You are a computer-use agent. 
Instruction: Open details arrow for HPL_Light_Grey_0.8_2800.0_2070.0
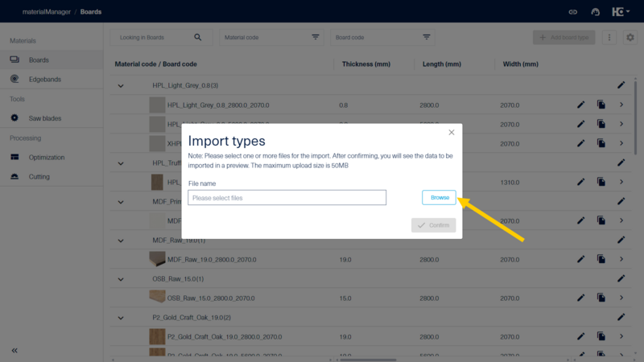tap(621, 105)
